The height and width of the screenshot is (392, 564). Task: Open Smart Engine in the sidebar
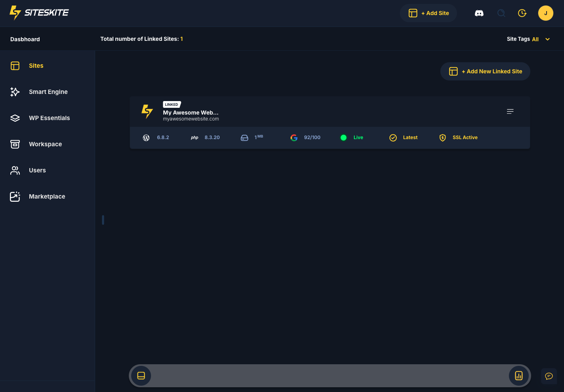click(48, 92)
